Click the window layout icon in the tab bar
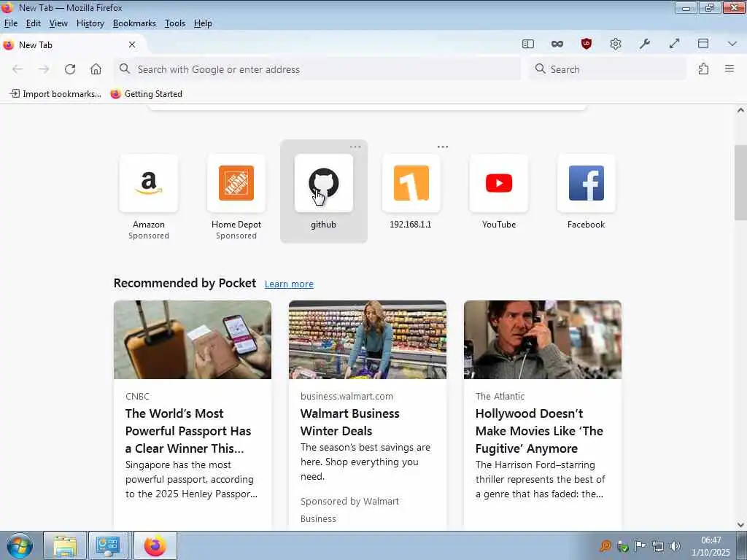The image size is (747, 560). coord(703,44)
